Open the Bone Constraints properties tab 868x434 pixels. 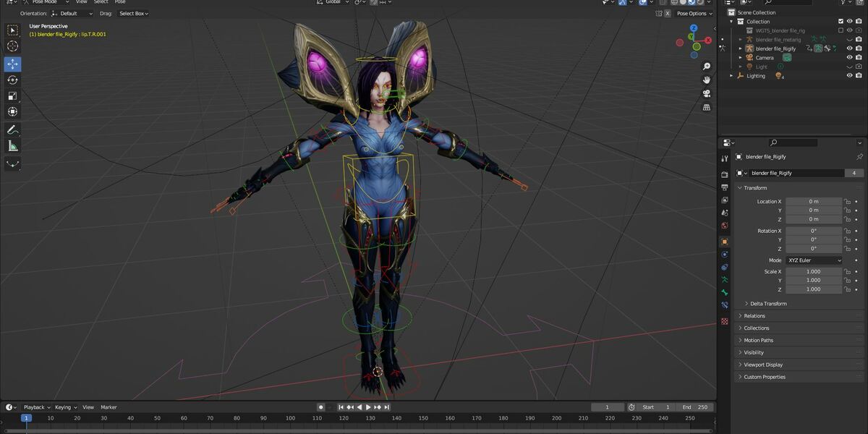725,305
